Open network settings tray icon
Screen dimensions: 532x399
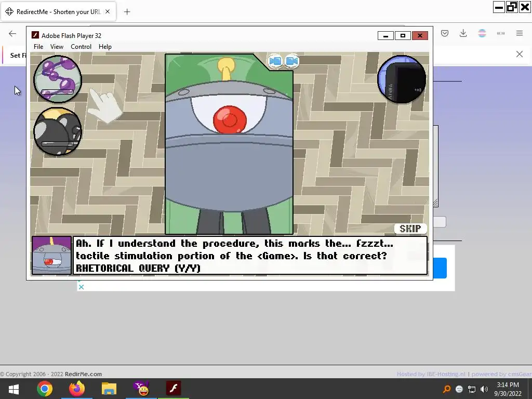click(472, 389)
